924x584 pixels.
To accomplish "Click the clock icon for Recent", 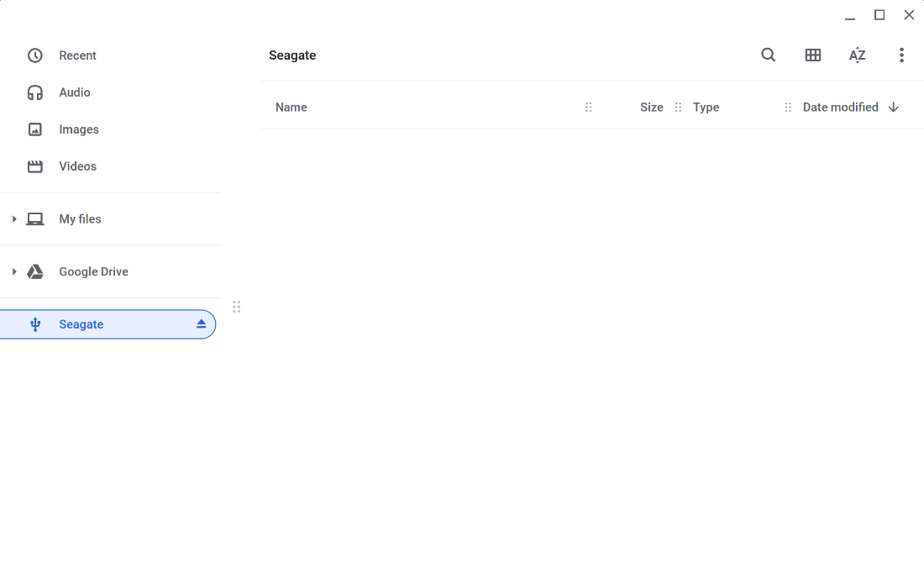I will 35,55.
